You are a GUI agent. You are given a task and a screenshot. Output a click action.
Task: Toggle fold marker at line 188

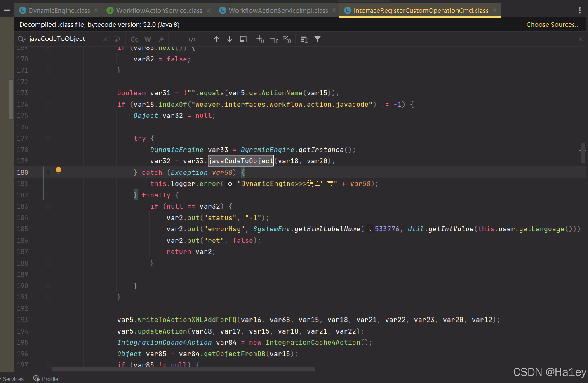48,263
